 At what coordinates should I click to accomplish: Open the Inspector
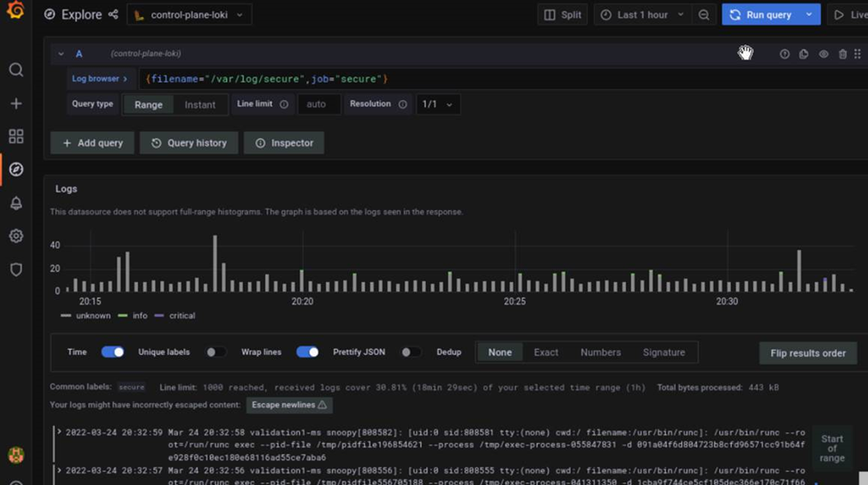pyautogui.click(x=284, y=143)
